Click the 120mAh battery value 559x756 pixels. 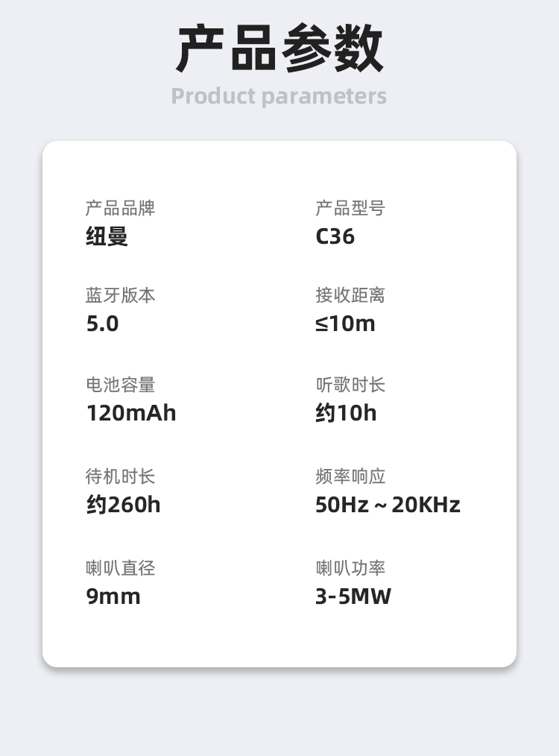(131, 413)
